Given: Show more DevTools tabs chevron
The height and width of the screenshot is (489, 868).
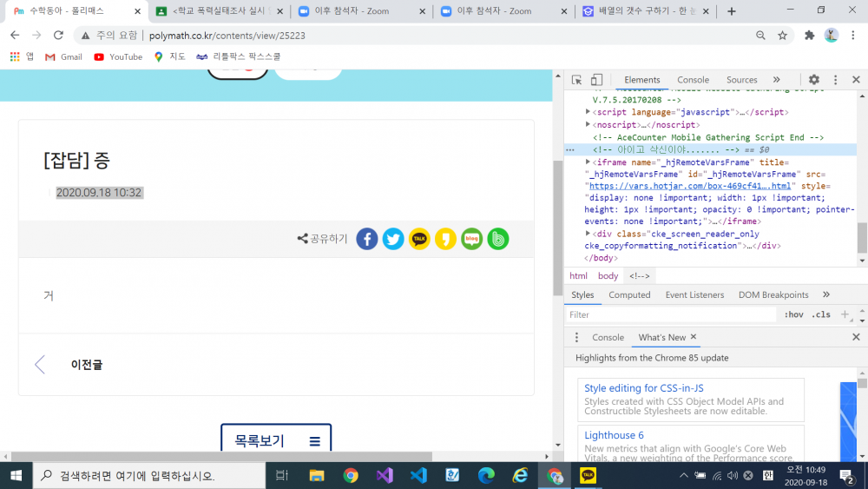Looking at the screenshot, I should (x=777, y=80).
